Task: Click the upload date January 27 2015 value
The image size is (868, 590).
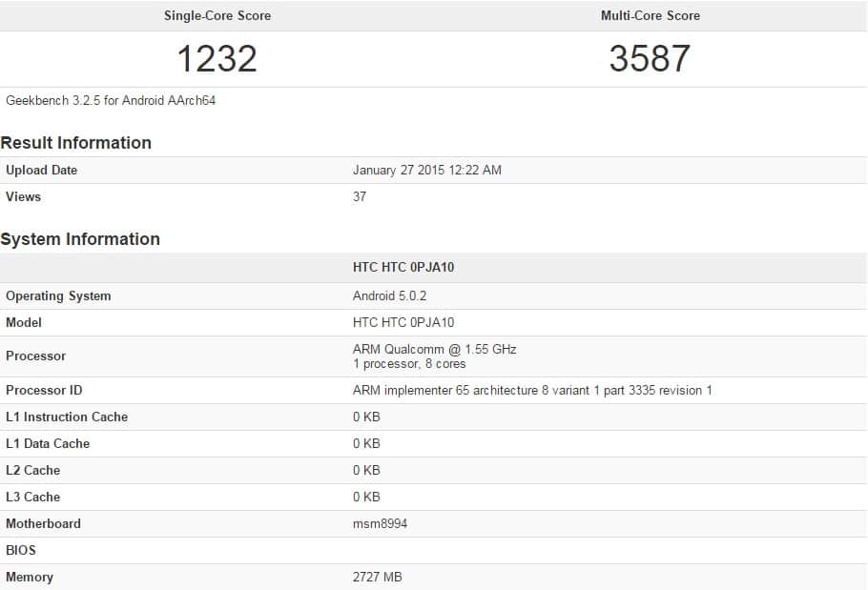Action: [426, 170]
